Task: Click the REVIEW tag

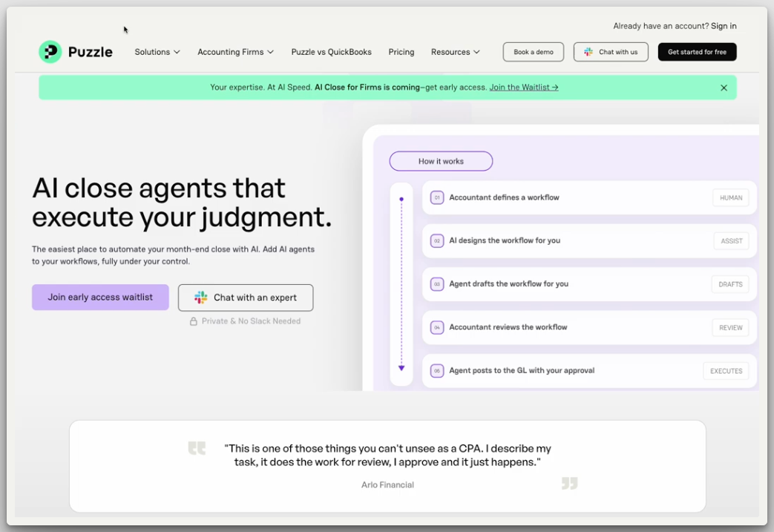Action: 730,328
